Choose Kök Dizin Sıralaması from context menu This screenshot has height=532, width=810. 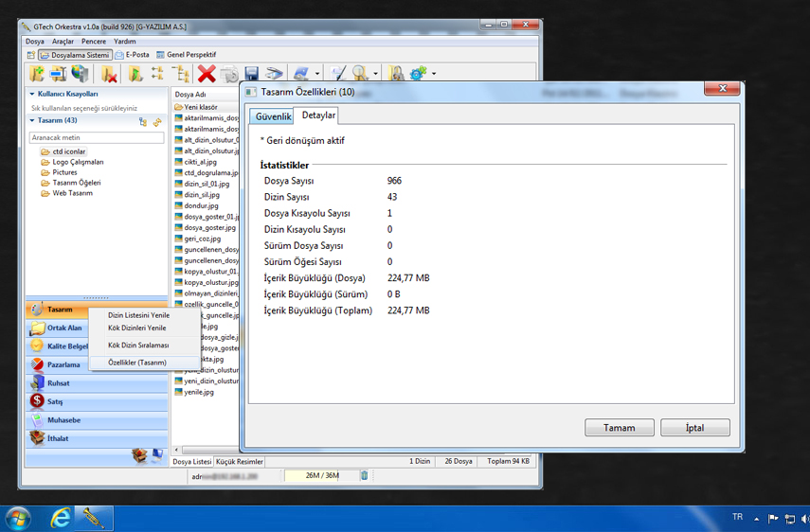pyautogui.click(x=138, y=346)
